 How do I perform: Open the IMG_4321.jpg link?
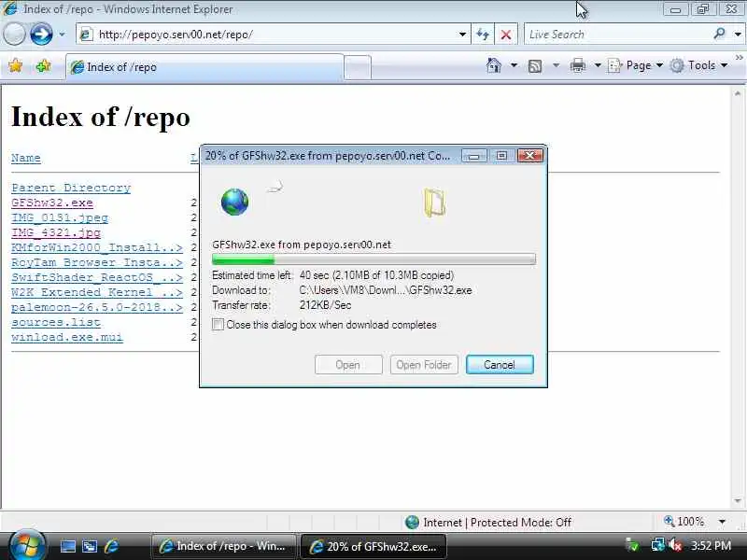coord(56,232)
